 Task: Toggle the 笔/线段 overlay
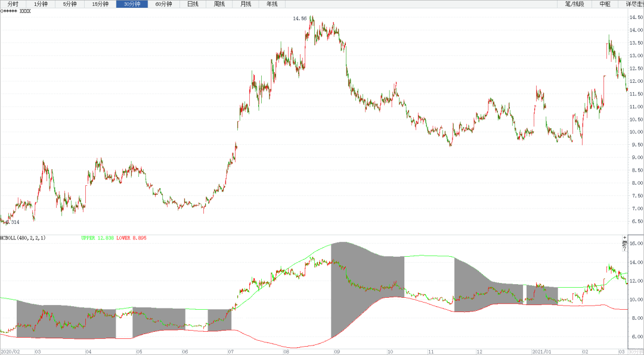click(574, 4)
